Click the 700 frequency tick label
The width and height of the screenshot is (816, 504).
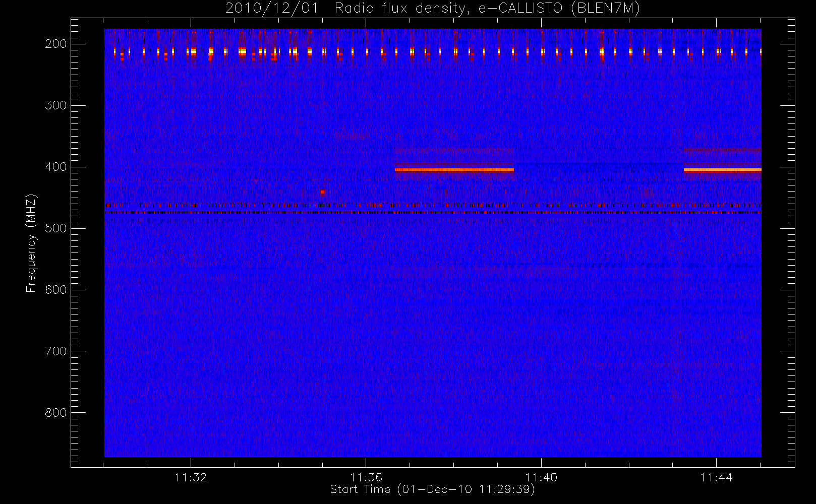(55, 351)
